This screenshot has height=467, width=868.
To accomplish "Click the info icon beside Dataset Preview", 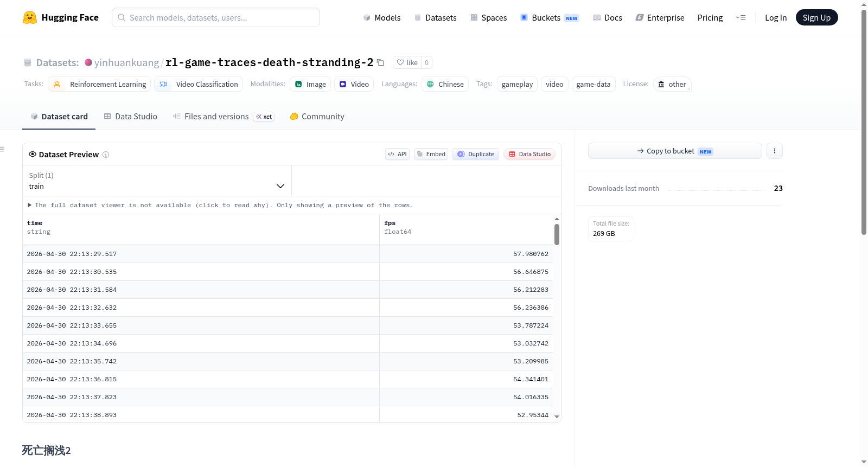I will pyautogui.click(x=106, y=155).
